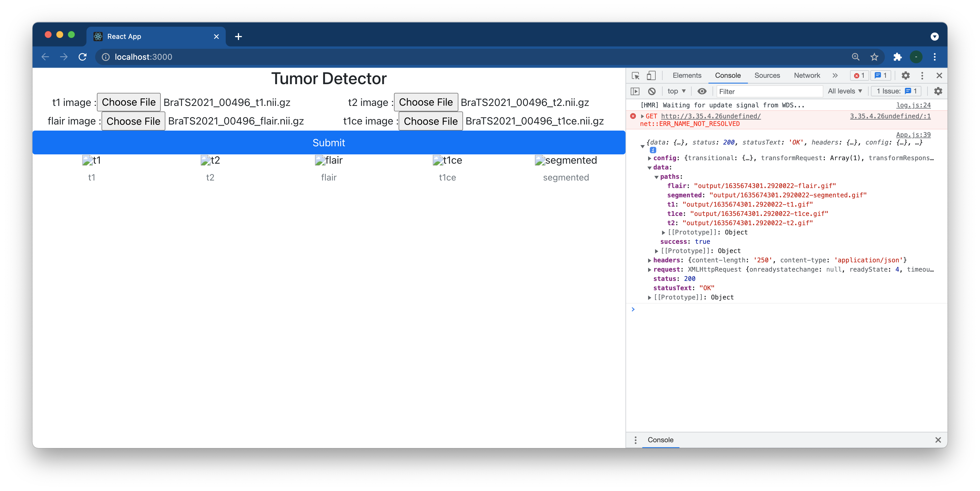The width and height of the screenshot is (980, 491).
Task: Open the top context dropdown
Action: [x=676, y=91]
